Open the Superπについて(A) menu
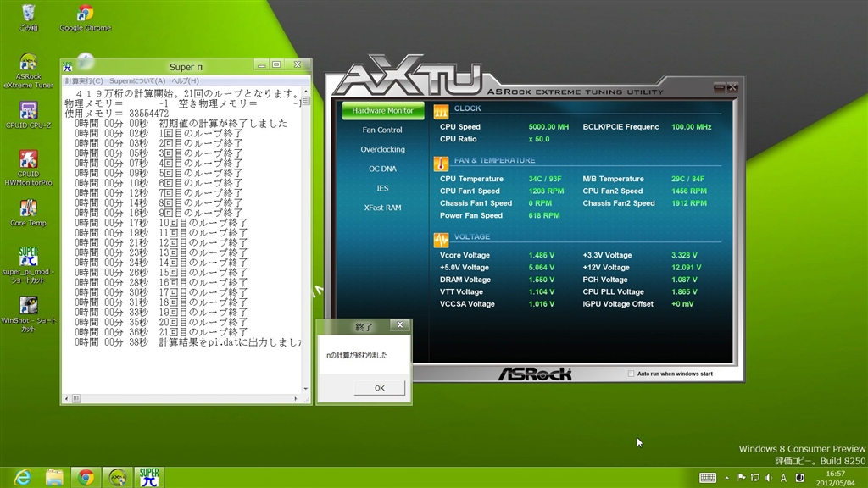The image size is (868, 488). [x=131, y=80]
